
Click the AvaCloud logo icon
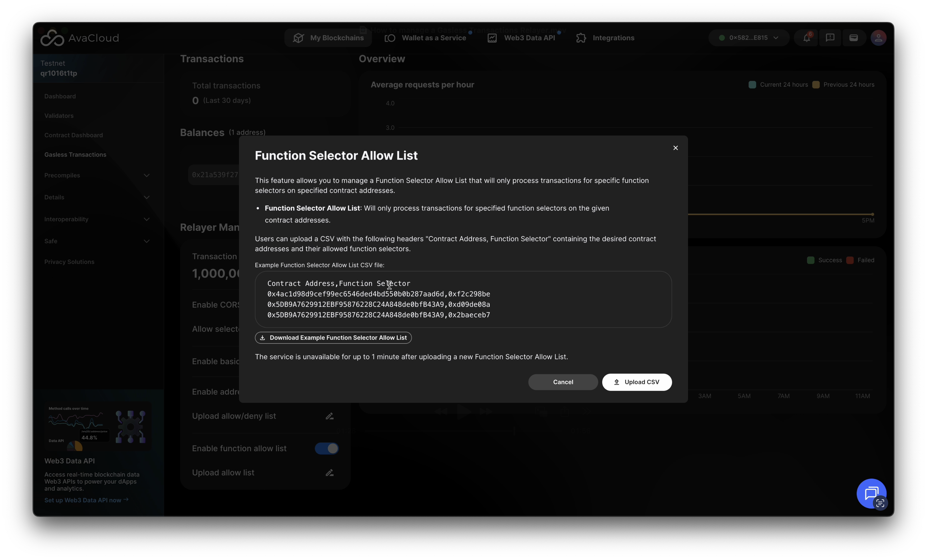click(52, 38)
